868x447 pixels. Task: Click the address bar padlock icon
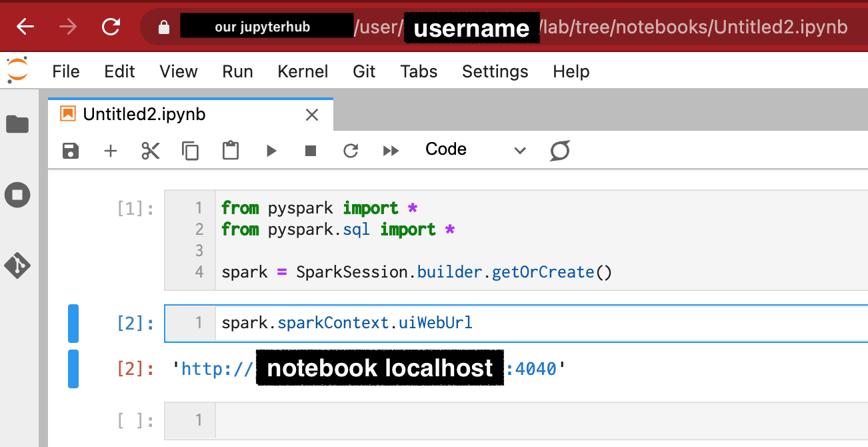pos(163,27)
